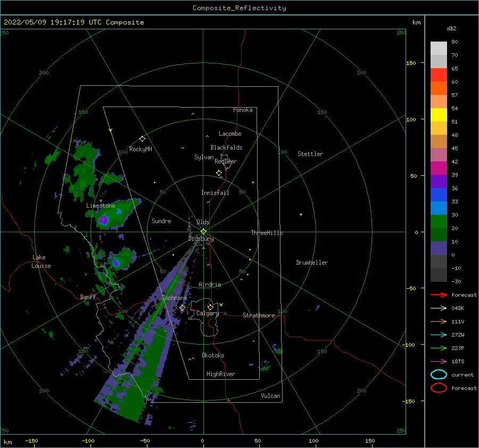Click the dBZ legend heading
Viewport: 479px width, 448px height.
[x=451, y=28]
